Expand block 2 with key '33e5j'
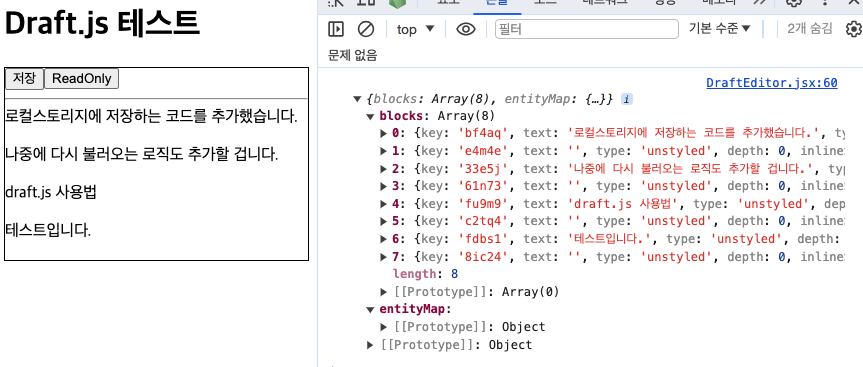863x367 pixels. click(384, 168)
